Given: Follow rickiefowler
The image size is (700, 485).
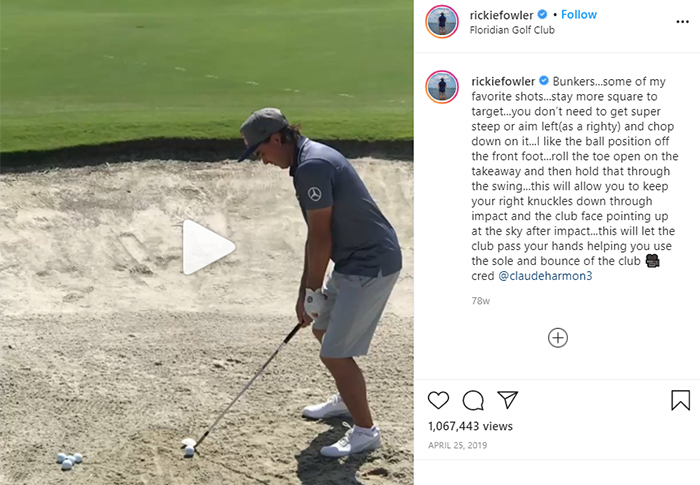Looking at the screenshot, I should (579, 15).
